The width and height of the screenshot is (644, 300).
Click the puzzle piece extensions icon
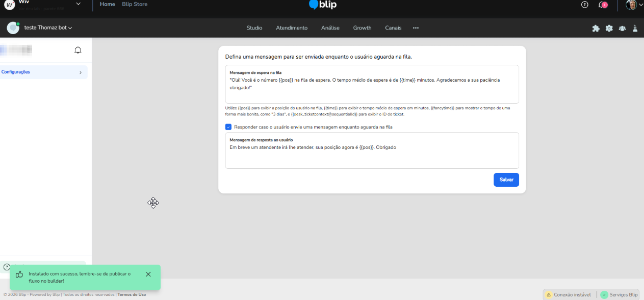pyautogui.click(x=596, y=28)
